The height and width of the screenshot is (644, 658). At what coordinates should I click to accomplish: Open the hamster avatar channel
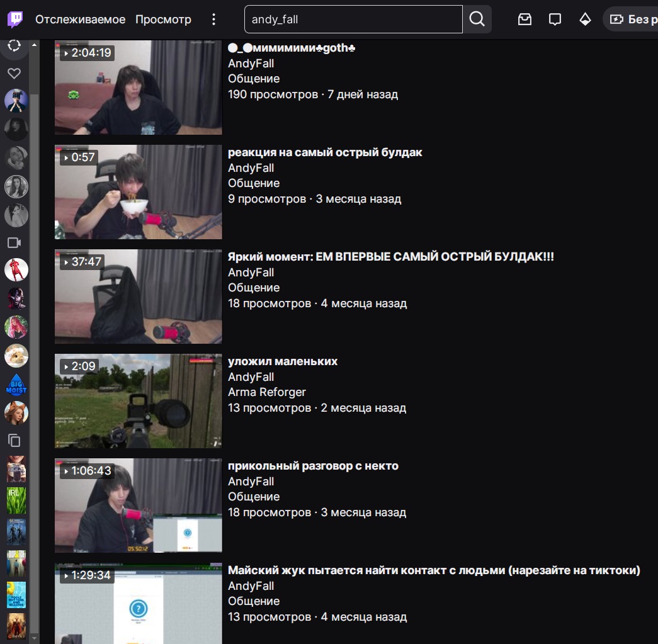pyautogui.click(x=16, y=356)
